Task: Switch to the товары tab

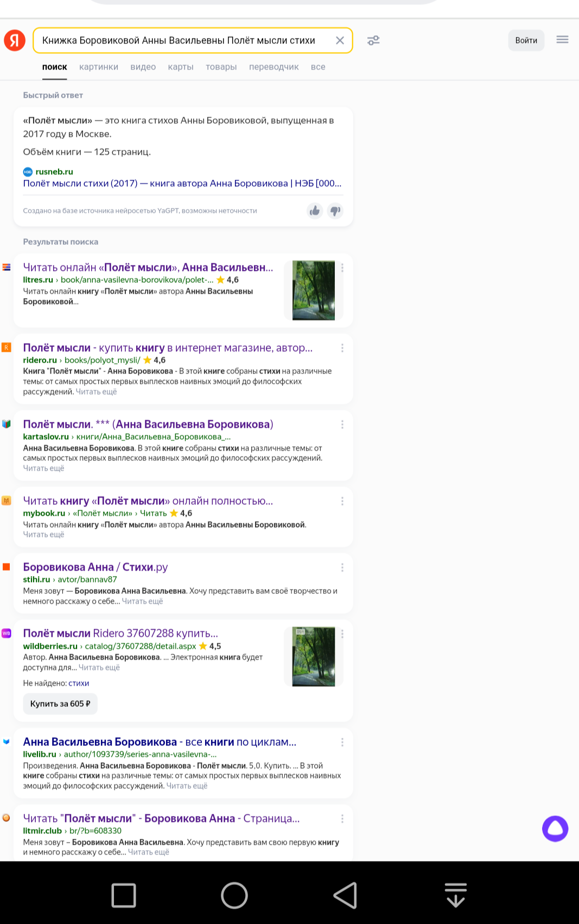Action: (221, 67)
